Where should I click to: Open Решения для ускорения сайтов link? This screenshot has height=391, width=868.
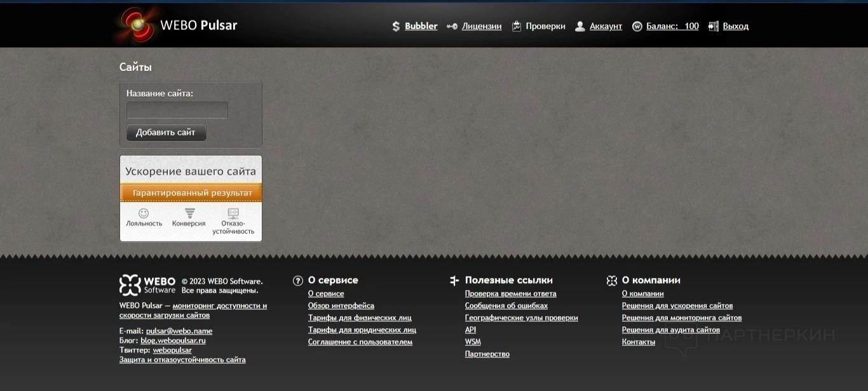pyautogui.click(x=677, y=306)
